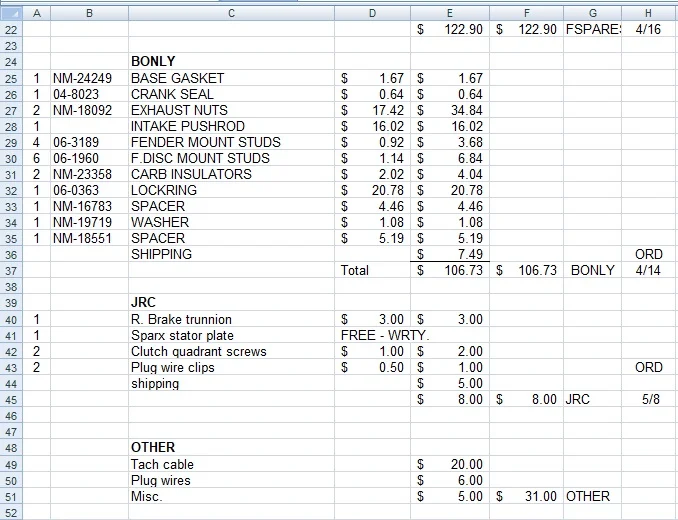Click the Total label cell

355,270
